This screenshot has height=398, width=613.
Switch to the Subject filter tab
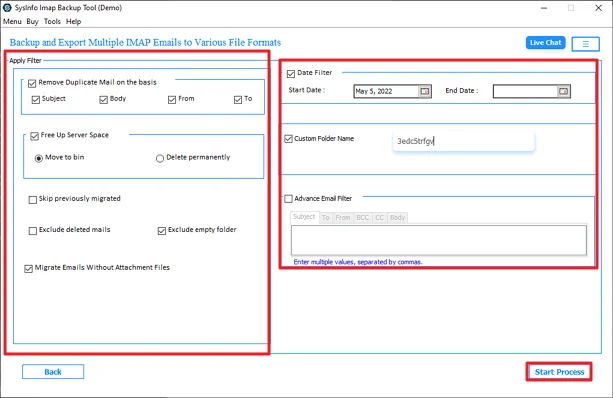(x=304, y=217)
